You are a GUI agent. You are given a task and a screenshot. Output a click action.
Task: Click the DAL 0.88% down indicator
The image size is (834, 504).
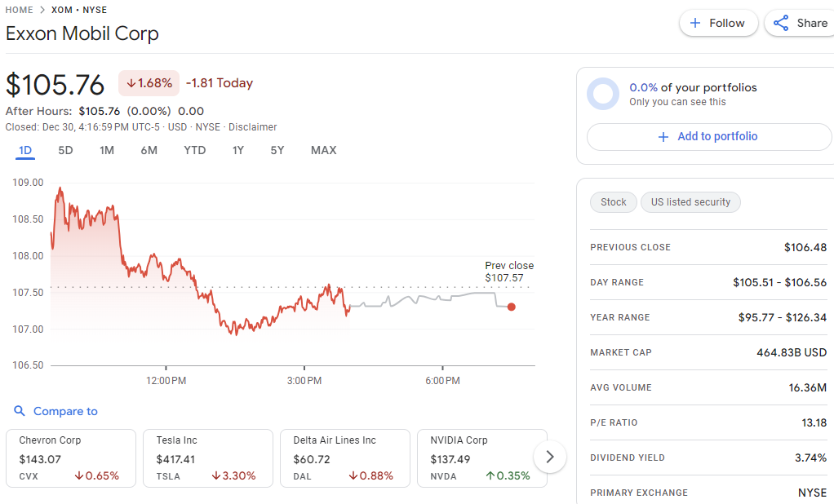tap(370, 475)
